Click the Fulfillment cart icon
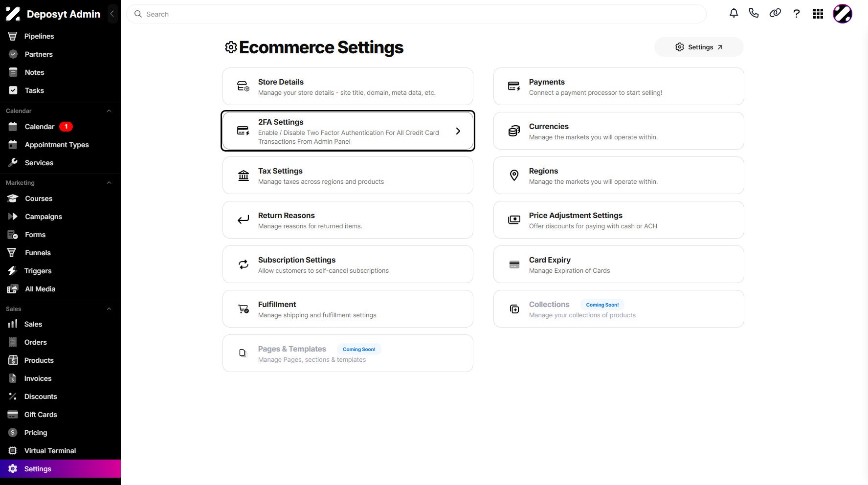The height and width of the screenshot is (485, 868). point(244,309)
